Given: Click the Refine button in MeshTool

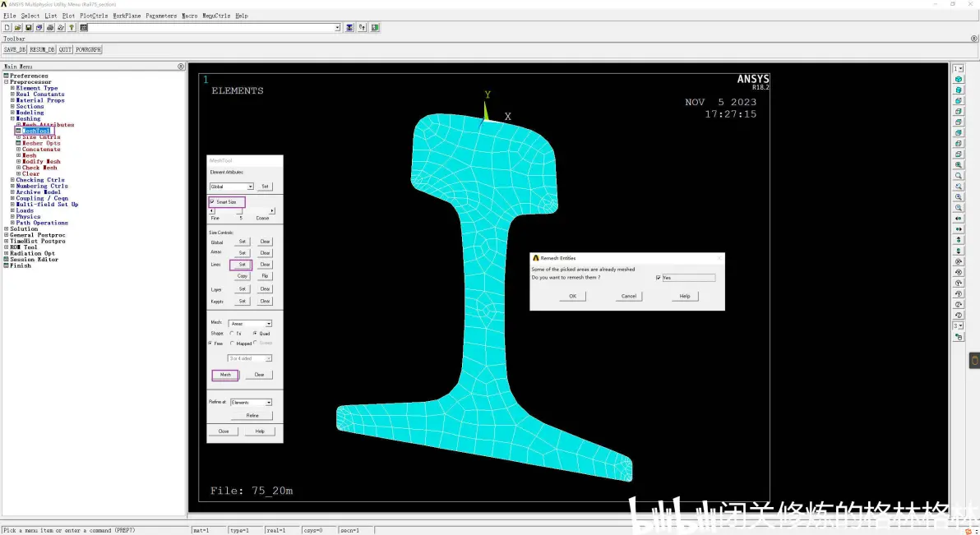Looking at the screenshot, I should coord(252,416).
